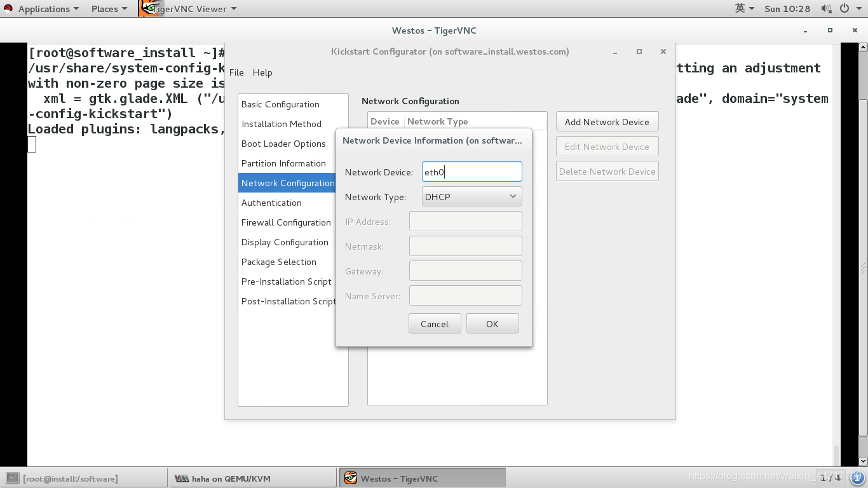This screenshot has height=488, width=868.
Task: Select Boot Loader Options in the sidebar
Action: 287,144
